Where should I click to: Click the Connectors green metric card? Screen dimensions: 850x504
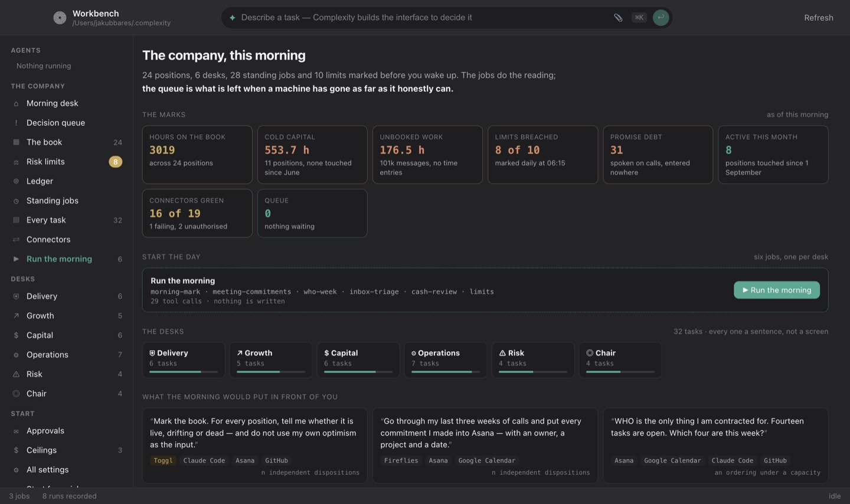pyautogui.click(x=197, y=213)
